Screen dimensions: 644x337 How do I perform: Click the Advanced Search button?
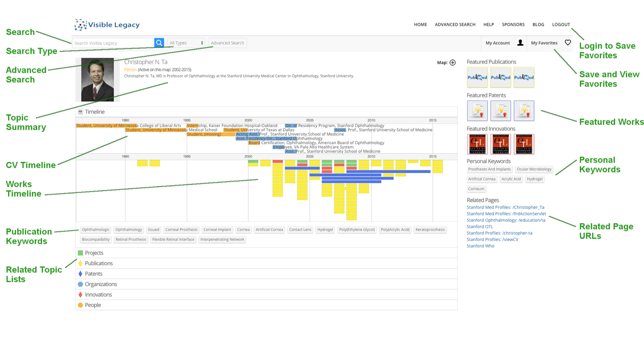[227, 43]
